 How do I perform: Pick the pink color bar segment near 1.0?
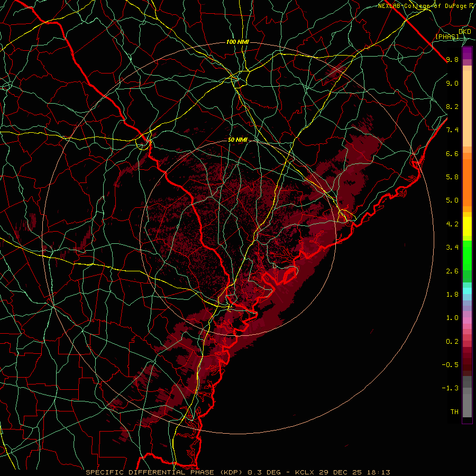tap(467, 321)
